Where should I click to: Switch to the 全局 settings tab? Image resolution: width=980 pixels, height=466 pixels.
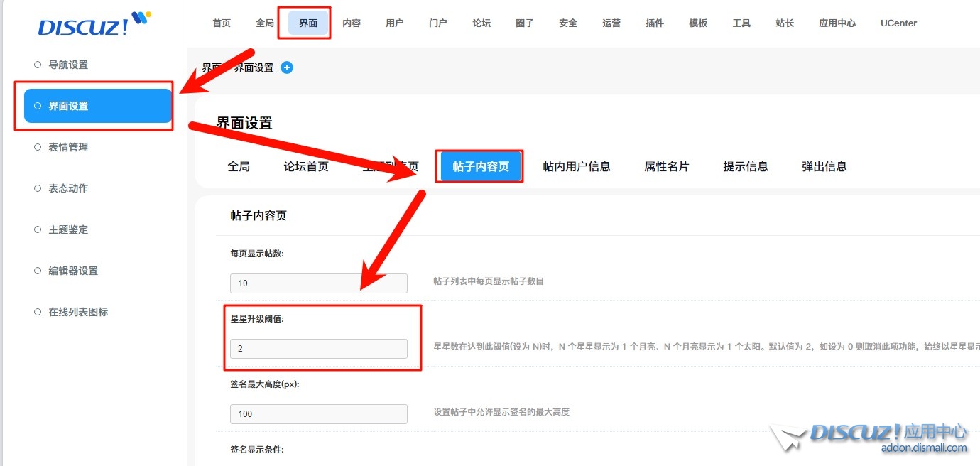coord(239,166)
